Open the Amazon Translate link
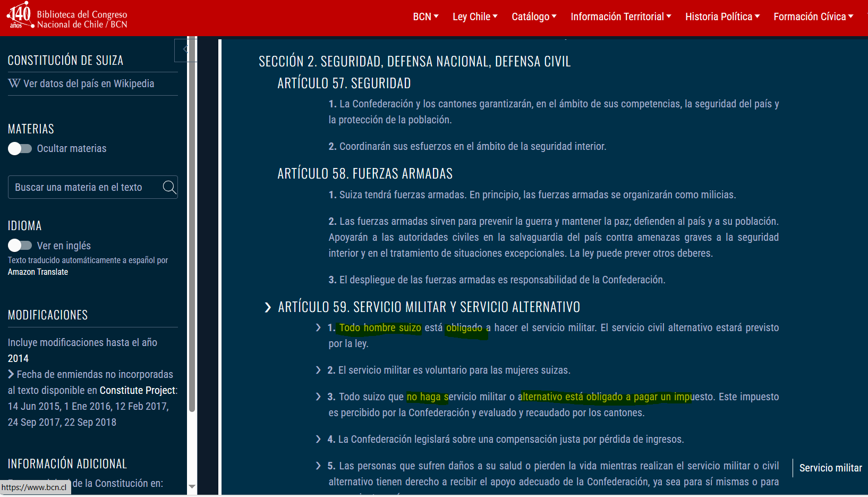868x497 pixels. [x=38, y=272]
